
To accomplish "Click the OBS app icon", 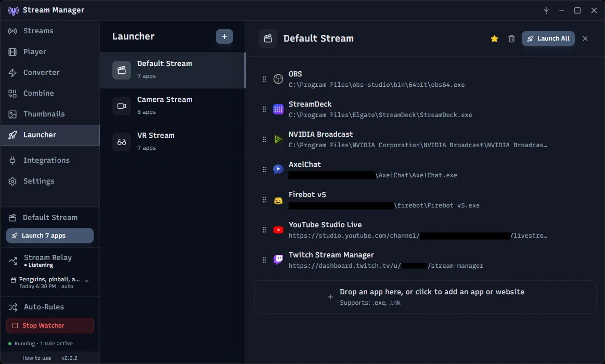I will (278, 79).
